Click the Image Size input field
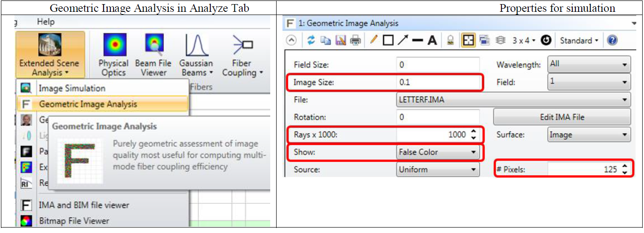Image resolution: width=644 pixels, height=233 pixels. (x=437, y=82)
